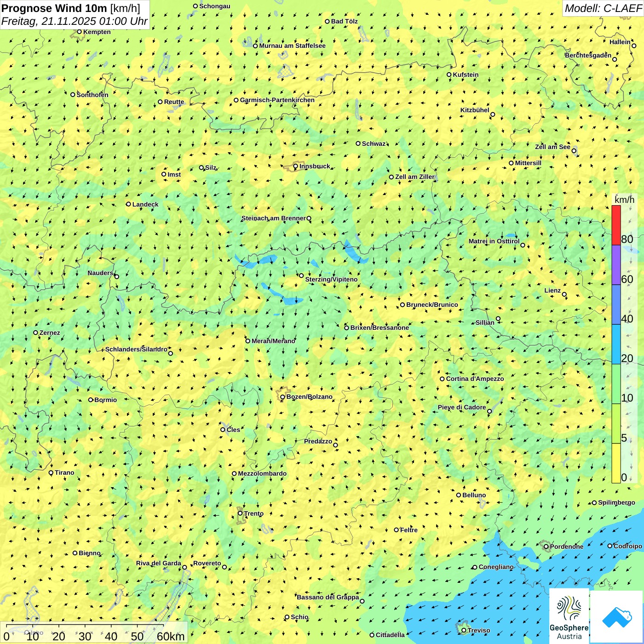Click the 'Schio' label
The image size is (644, 644).
pos(299,617)
